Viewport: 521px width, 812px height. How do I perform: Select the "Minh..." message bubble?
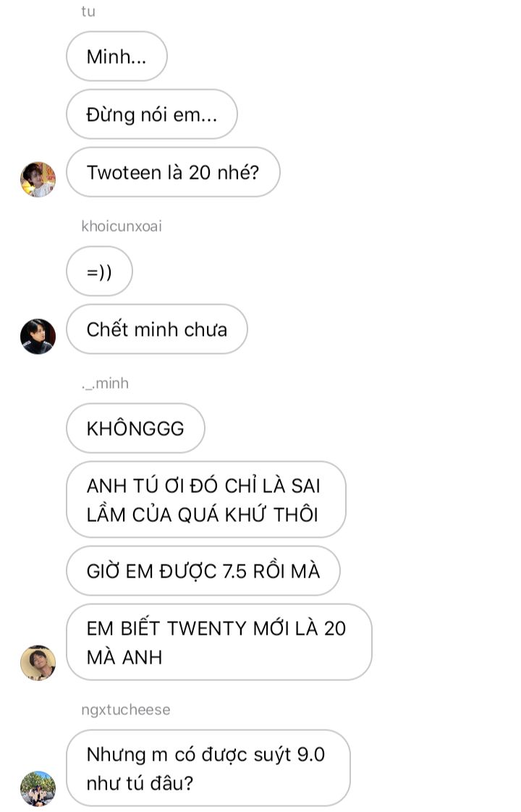117,56
